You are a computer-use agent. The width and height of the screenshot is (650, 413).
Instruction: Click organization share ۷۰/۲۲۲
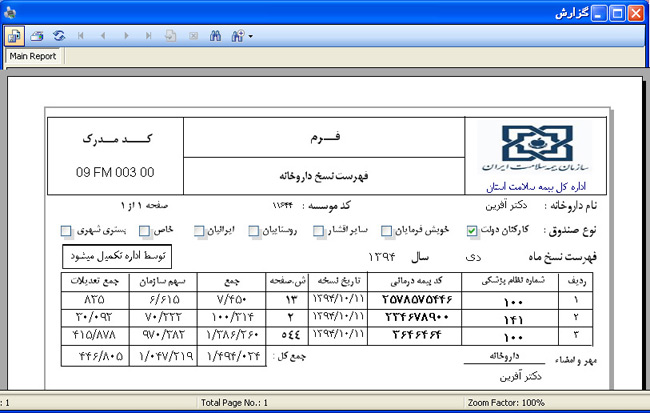point(163,317)
